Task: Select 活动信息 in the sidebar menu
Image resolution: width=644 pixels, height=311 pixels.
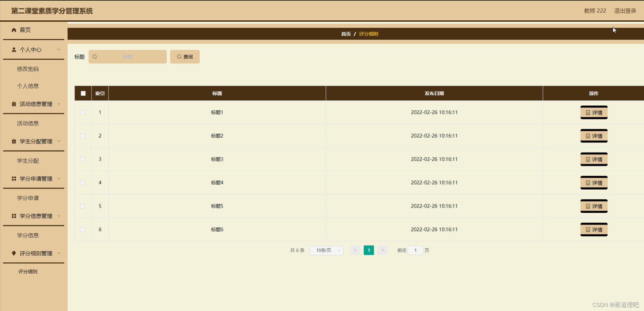Action: point(27,123)
